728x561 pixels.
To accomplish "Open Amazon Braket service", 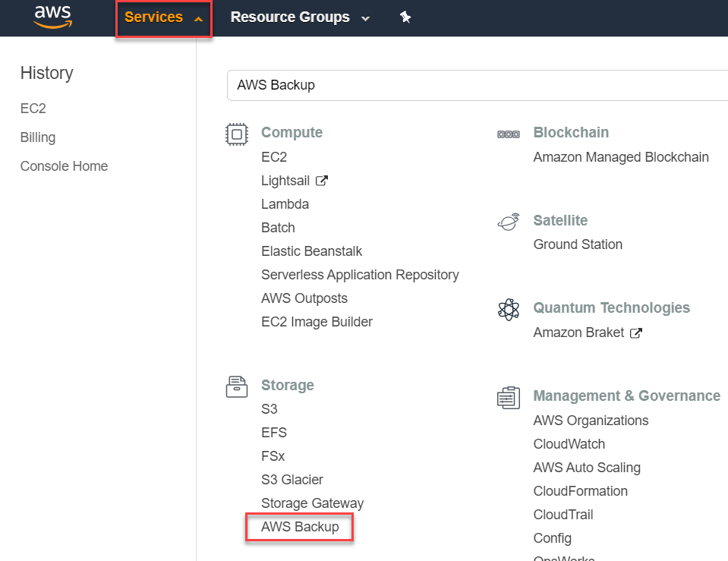I will coord(578,333).
